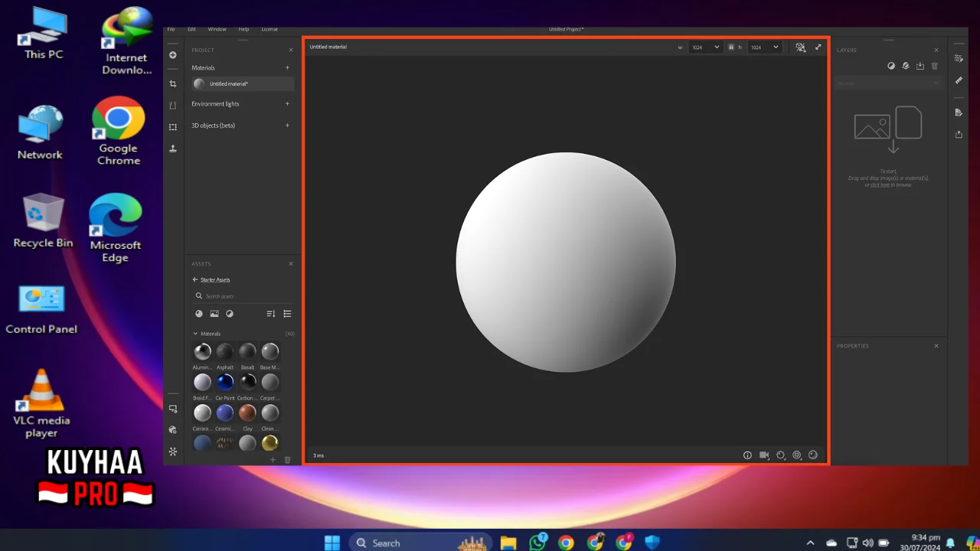
Task: Select the VLC media player desktop icon
Action: click(41, 403)
